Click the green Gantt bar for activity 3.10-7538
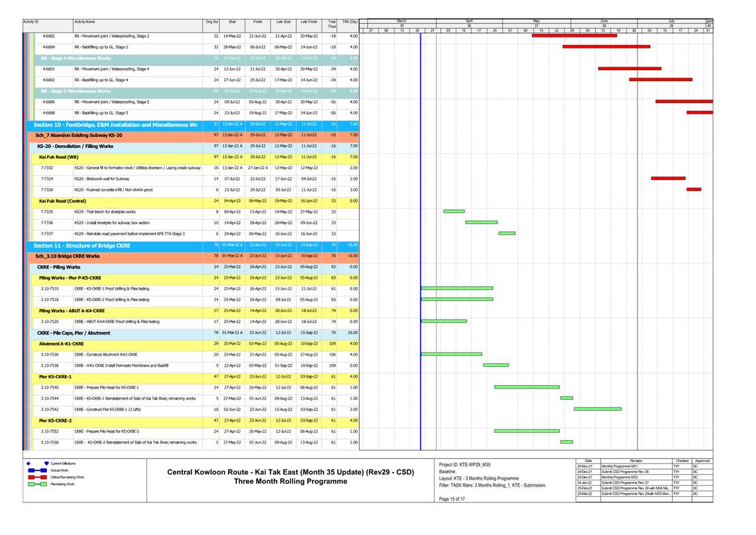This screenshot has width=756, height=535. pyautogui.click(x=495, y=365)
